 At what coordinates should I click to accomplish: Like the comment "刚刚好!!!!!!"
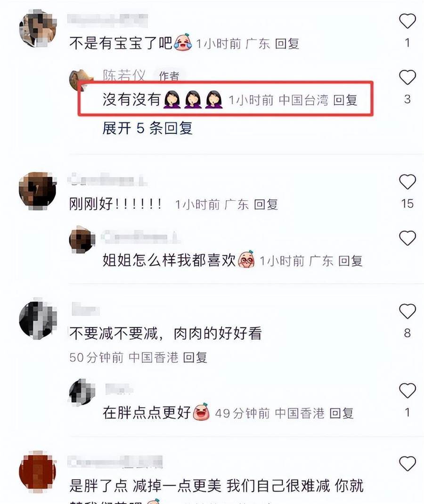[x=408, y=182]
